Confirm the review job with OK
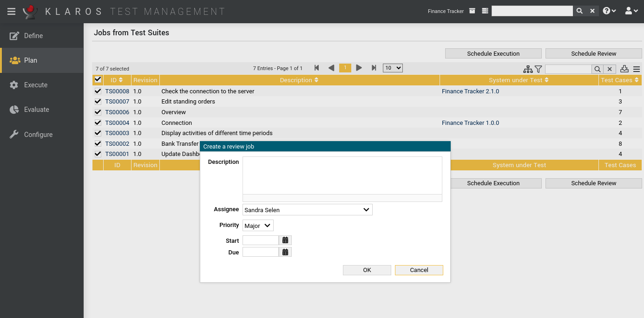The width and height of the screenshot is (644, 318). 367,270
